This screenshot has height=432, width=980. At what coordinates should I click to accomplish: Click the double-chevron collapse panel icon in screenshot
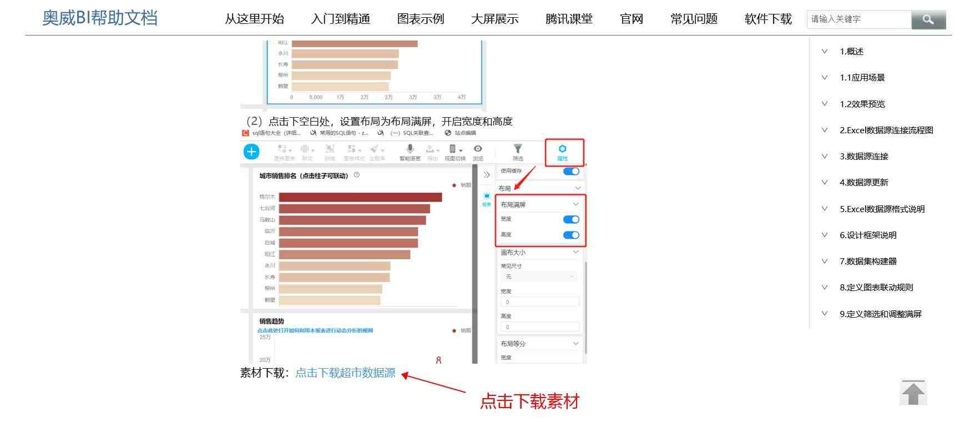pos(487,175)
